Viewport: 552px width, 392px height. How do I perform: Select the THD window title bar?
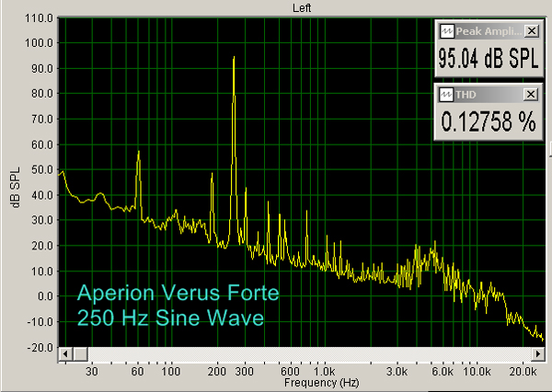(x=489, y=95)
